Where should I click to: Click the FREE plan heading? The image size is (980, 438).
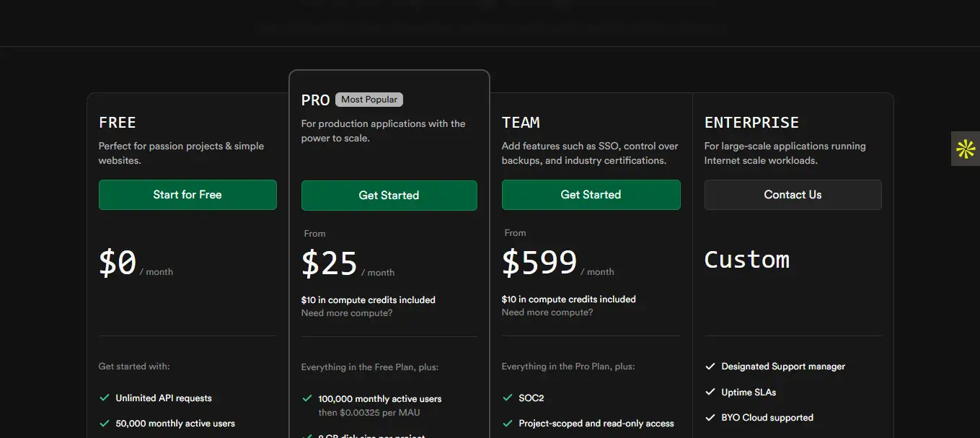click(x=118, y=123)
